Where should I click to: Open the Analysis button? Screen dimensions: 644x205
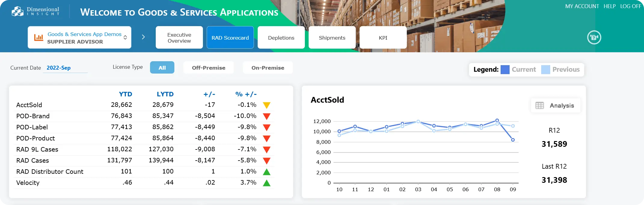click(x=556, y=106)
